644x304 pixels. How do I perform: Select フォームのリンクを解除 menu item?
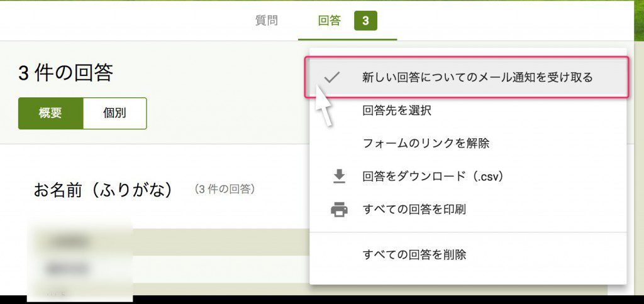(426, 143)
